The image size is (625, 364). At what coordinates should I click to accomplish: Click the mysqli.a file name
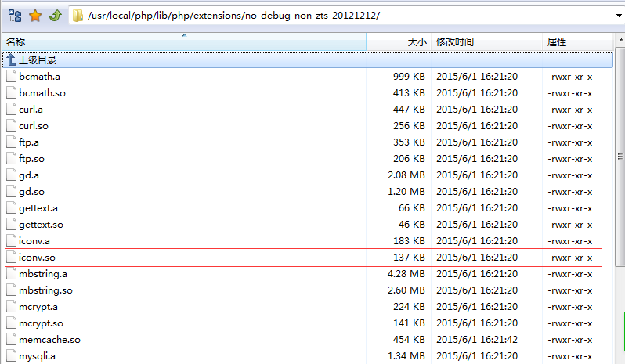(x=37, y=356)
